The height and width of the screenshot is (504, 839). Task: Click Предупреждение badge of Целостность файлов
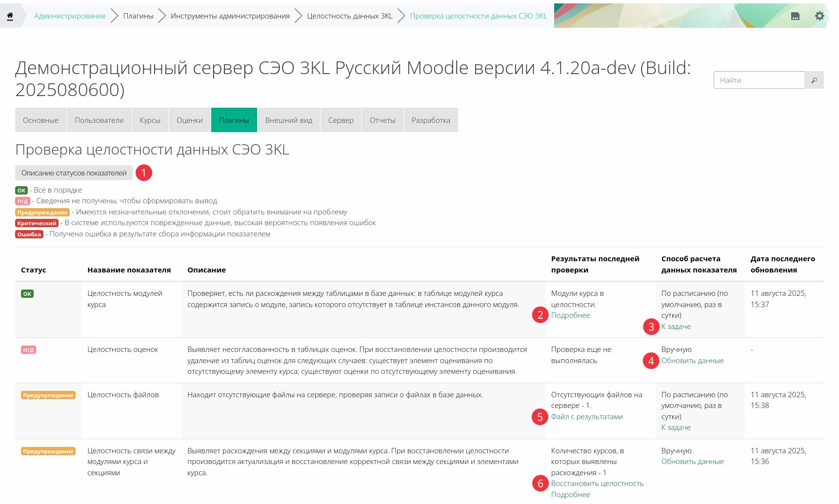pos(48,395)
